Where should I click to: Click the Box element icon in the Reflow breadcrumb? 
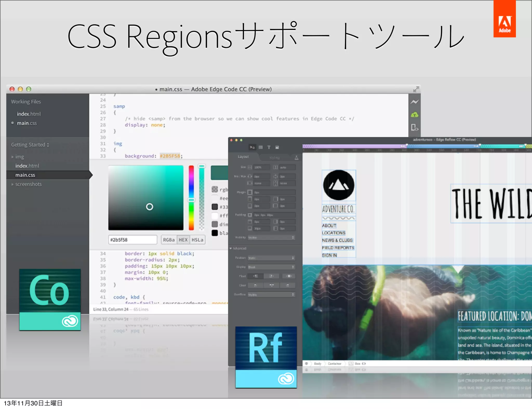click(351, 364)
